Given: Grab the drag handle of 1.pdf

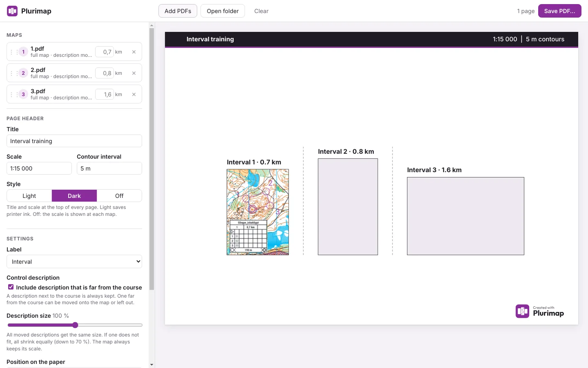Looking at the screenshot, I should [14, 52].
